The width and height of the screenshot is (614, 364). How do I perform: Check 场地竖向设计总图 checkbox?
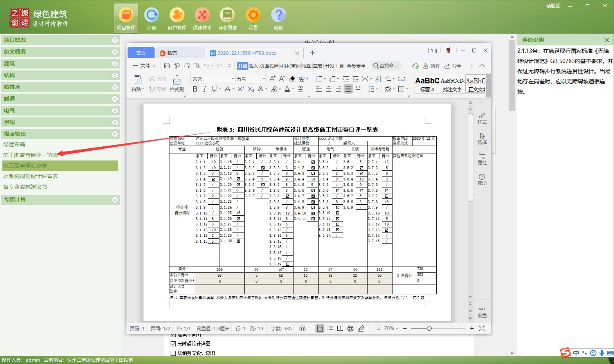(x=173, y=353)
